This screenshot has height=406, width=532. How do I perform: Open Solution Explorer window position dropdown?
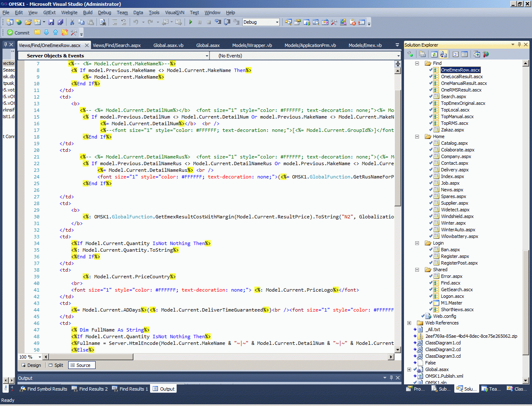point(513,45)
